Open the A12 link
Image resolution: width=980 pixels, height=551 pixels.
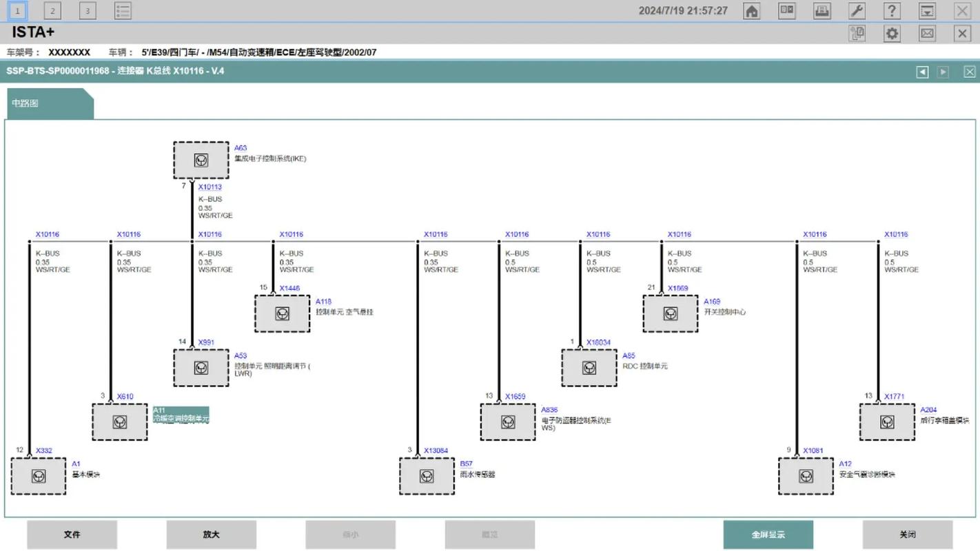[x=845, y=464]
